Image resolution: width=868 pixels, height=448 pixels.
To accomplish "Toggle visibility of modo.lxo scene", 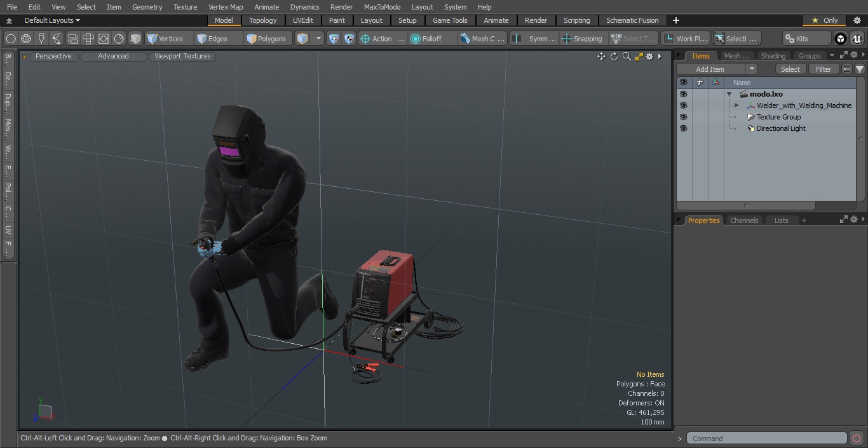I will click(x=683, y=94).
